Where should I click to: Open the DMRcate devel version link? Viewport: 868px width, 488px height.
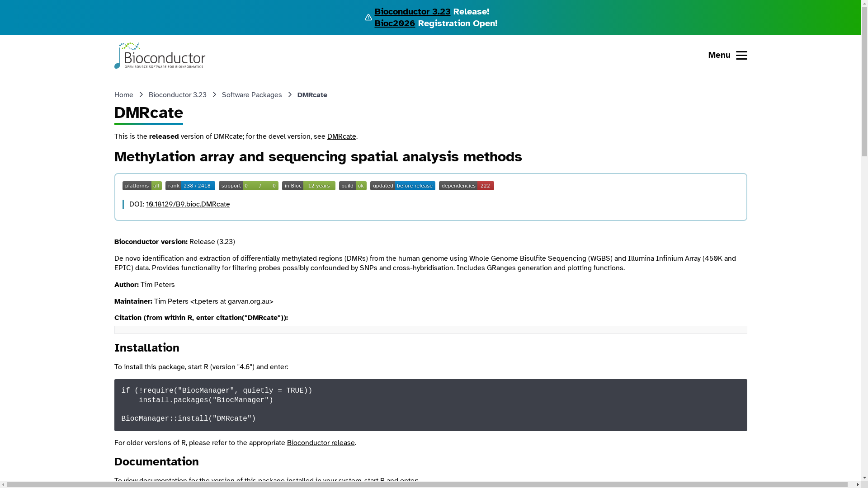click(341, 136)
